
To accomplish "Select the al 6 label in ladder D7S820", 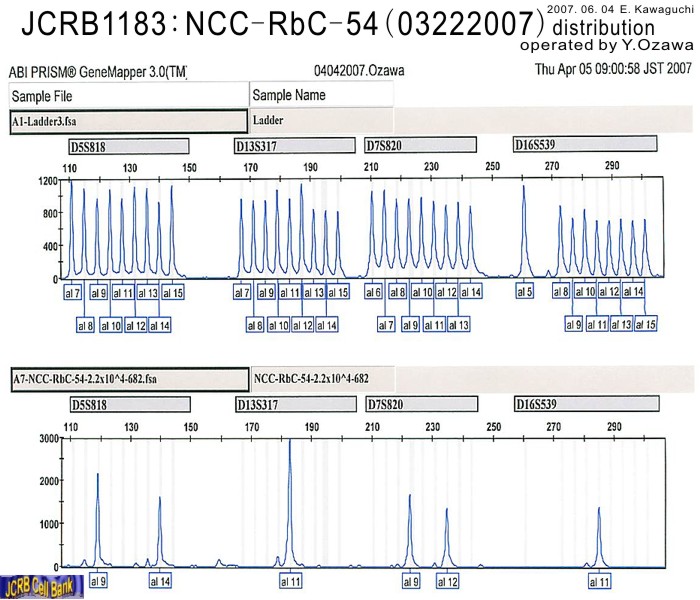I will click(x=373, y=292).
